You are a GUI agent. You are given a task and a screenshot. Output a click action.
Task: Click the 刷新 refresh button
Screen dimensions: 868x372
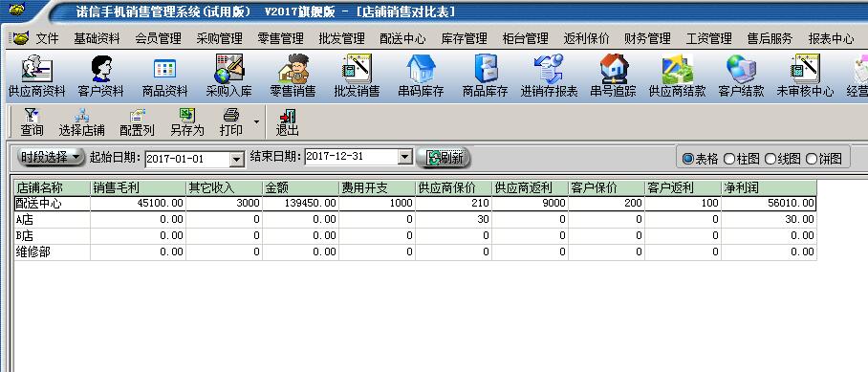click(444, 158)
